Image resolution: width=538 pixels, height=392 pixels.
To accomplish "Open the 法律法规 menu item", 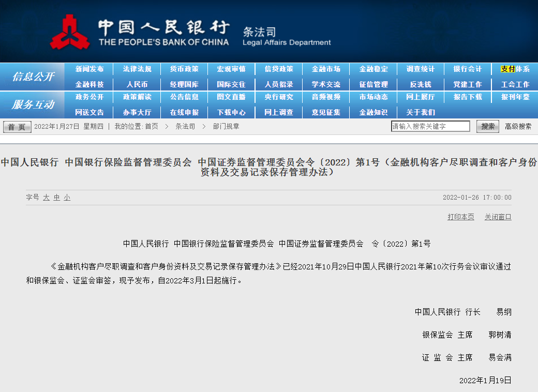I will (137, 69).
